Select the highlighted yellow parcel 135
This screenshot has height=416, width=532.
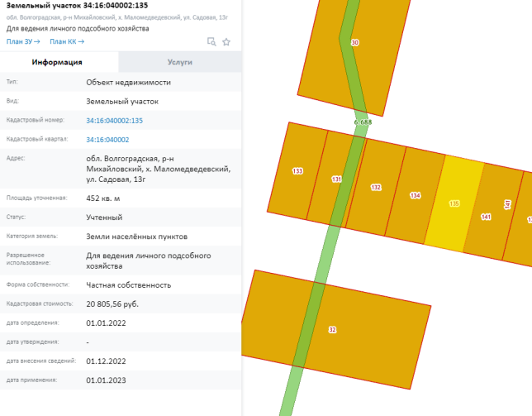point(454,203)
